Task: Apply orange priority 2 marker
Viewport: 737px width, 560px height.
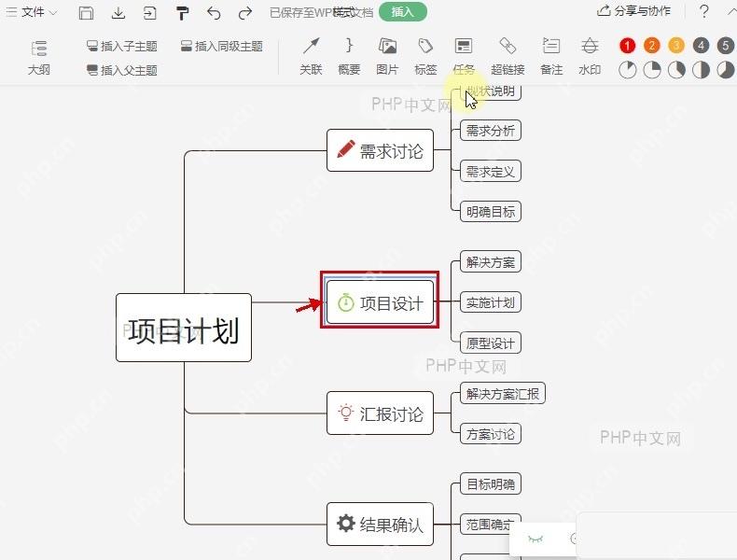Action: [x=651, y=46]
